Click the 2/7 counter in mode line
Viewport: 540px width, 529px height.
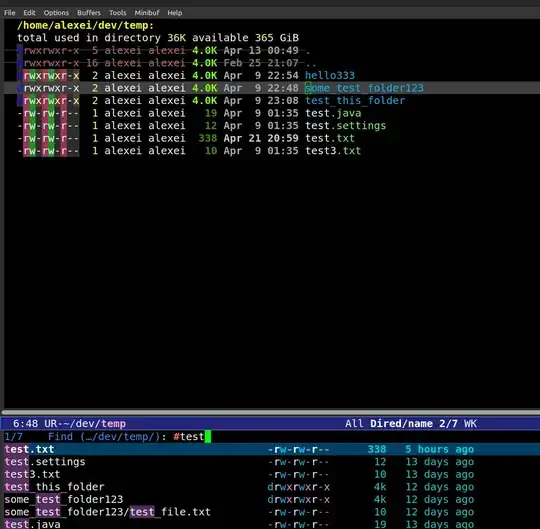click(x=448, y=424)
